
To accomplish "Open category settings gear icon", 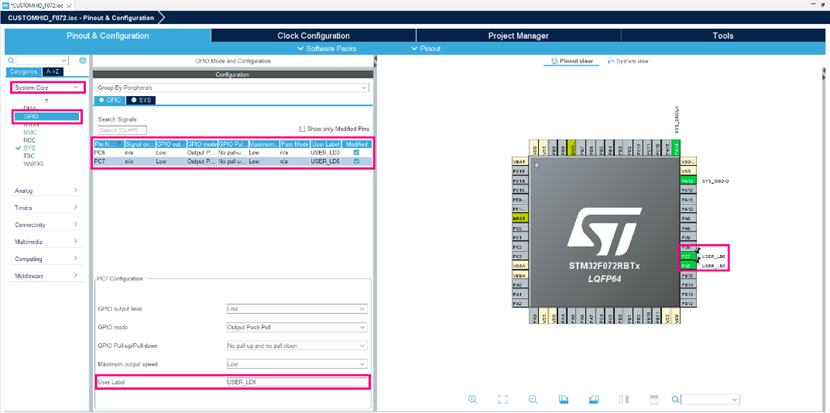I will click(82, 60).
